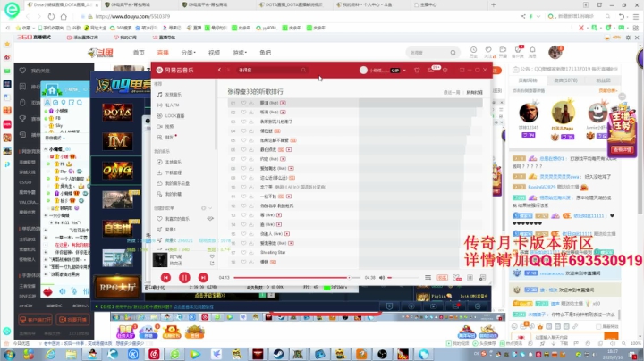The width and height of the screenshot is (644, 361).
Task: Open Steam from the Windows taskbar
Action: 278,354
